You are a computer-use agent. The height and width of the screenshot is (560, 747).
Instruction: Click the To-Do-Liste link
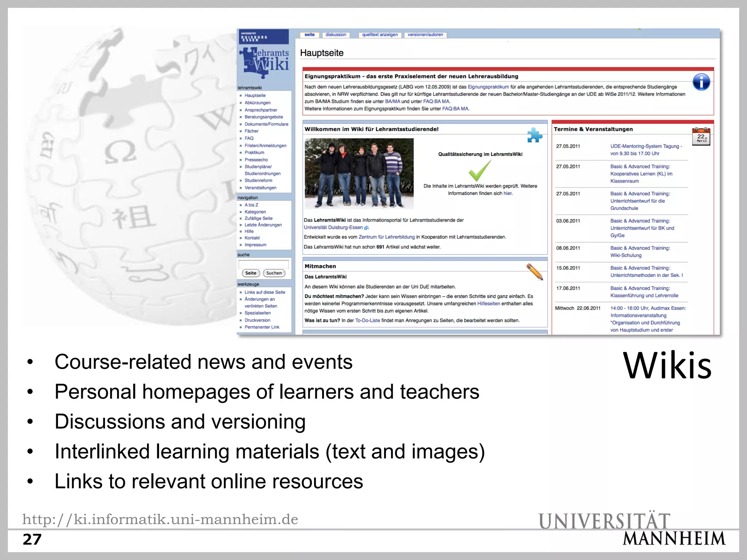coord(367,321)
